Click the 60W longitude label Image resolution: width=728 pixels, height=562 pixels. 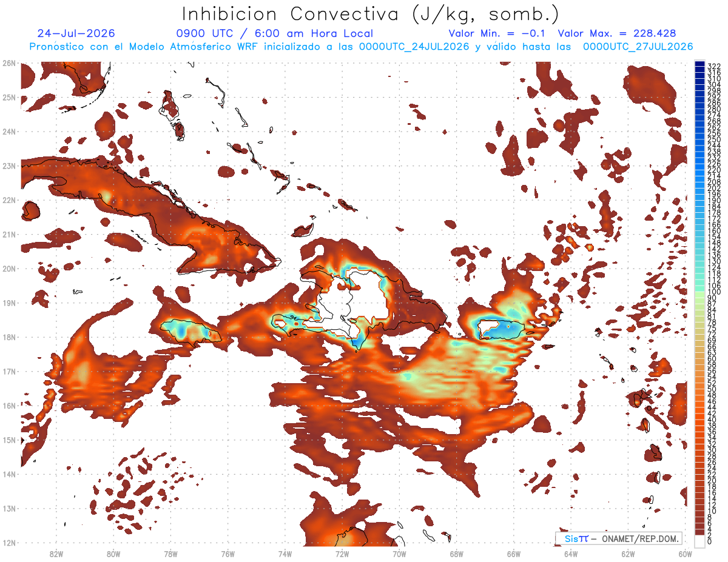[685, 554]
